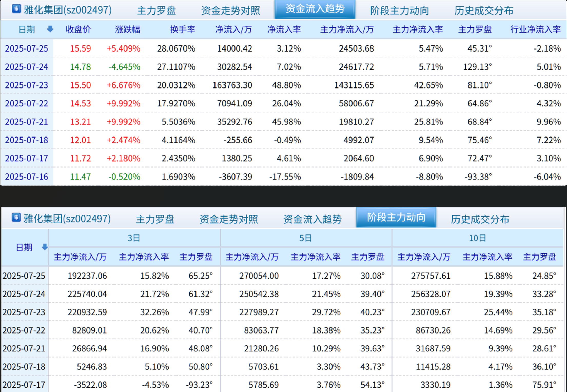
Task: Click 收盘价 column header
Action: (x=78, y=29)
